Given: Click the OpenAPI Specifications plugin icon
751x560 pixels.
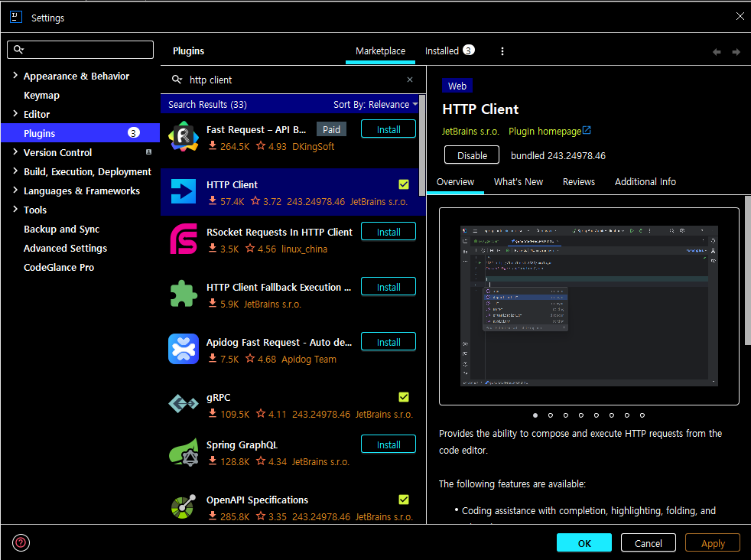Looking at the screenshot, I should point(184,506).
